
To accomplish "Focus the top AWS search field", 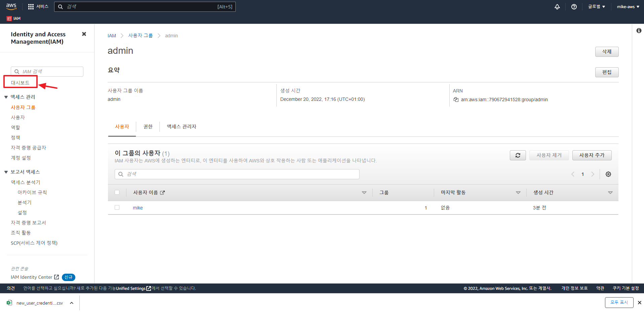I will 145,7.
